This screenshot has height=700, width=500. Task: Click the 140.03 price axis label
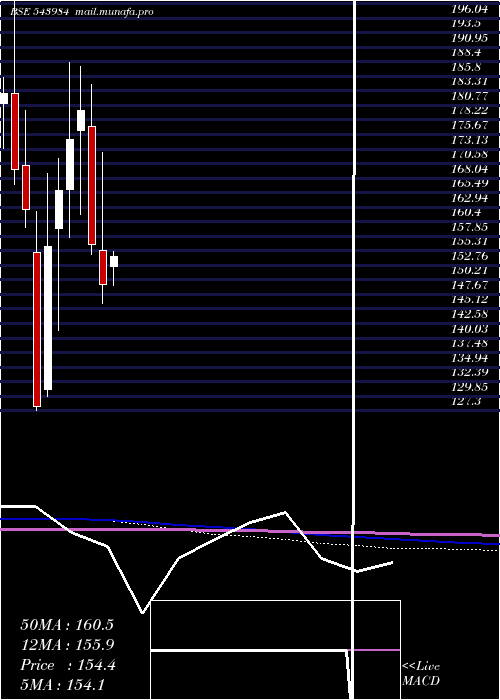(x=469, y=329)
